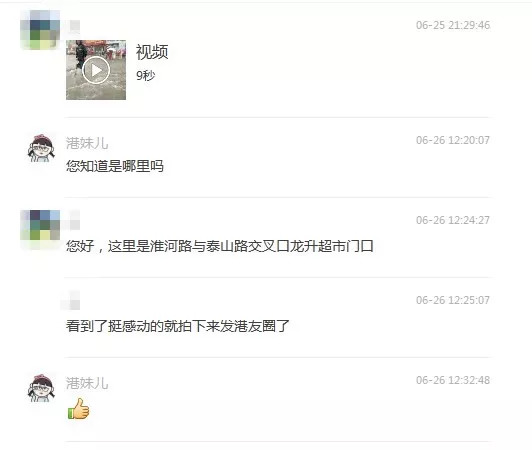This screenshot has height=450, width=532.
Task: Click the timestamp 06-26 12:25:07
Action: coord(453,300)
